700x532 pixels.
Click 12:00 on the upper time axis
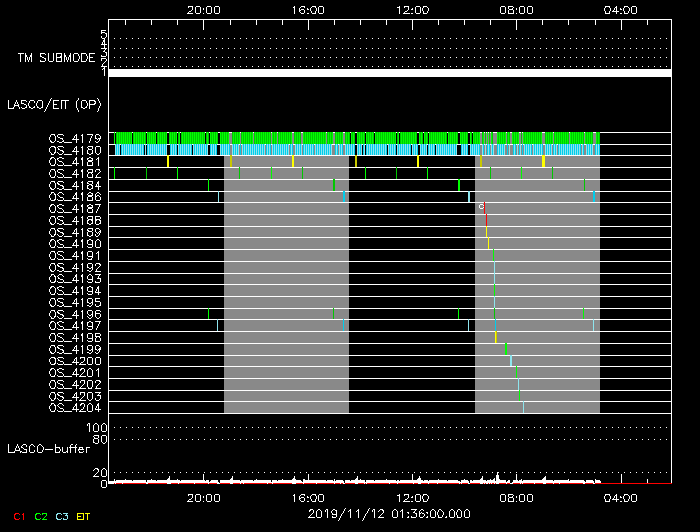coord(412,8)
